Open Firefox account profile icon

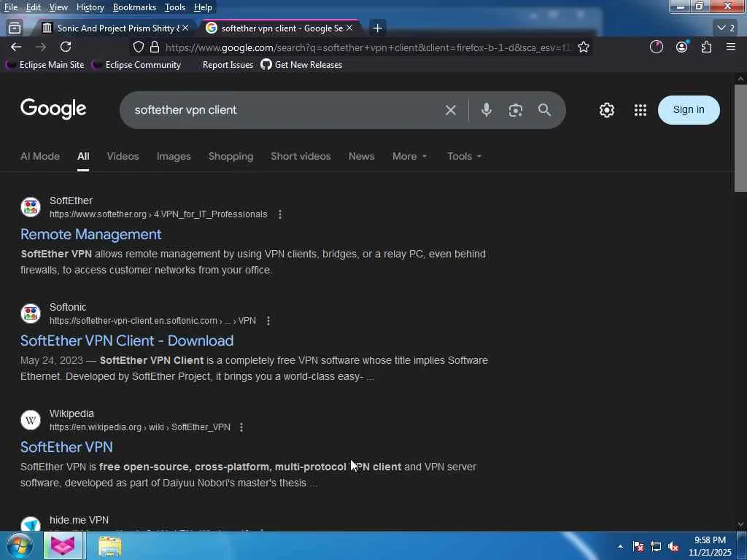(682, 47)
